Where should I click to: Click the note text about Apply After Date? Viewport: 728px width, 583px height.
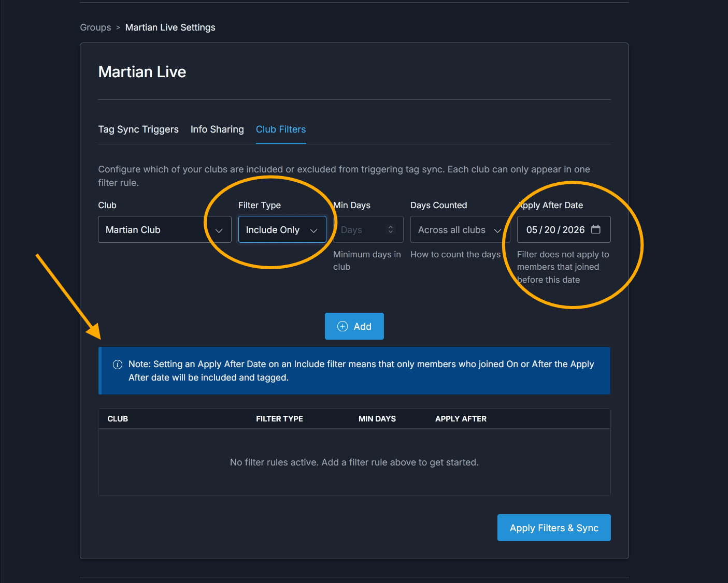coord(361,371)
